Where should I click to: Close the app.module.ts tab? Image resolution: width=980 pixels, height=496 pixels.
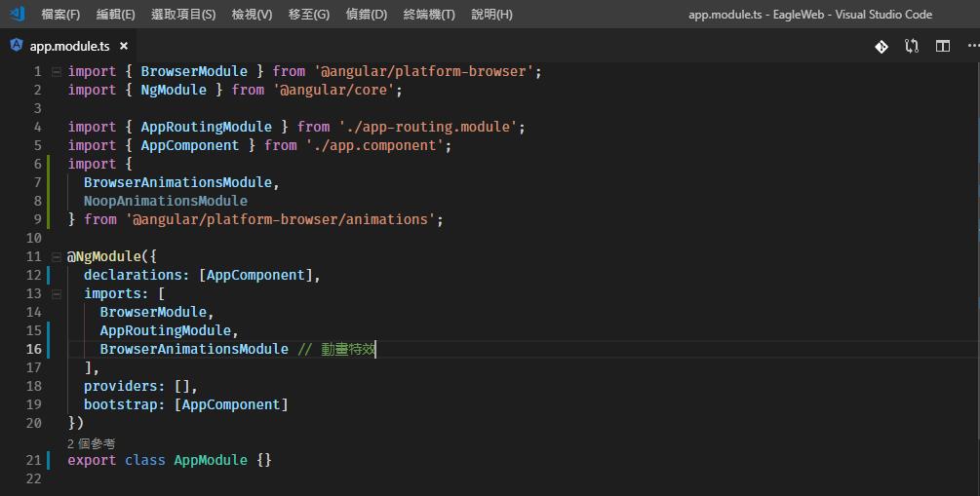point(124,46)
